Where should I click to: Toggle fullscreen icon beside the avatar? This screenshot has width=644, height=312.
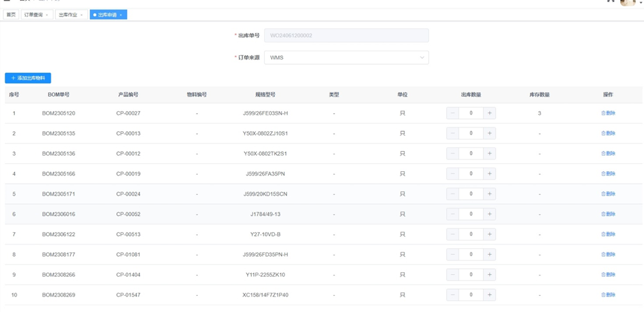(611, 1)
